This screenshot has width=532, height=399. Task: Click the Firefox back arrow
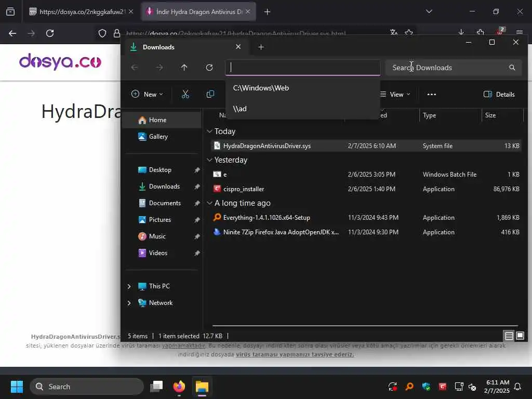(x=12, y=33)
